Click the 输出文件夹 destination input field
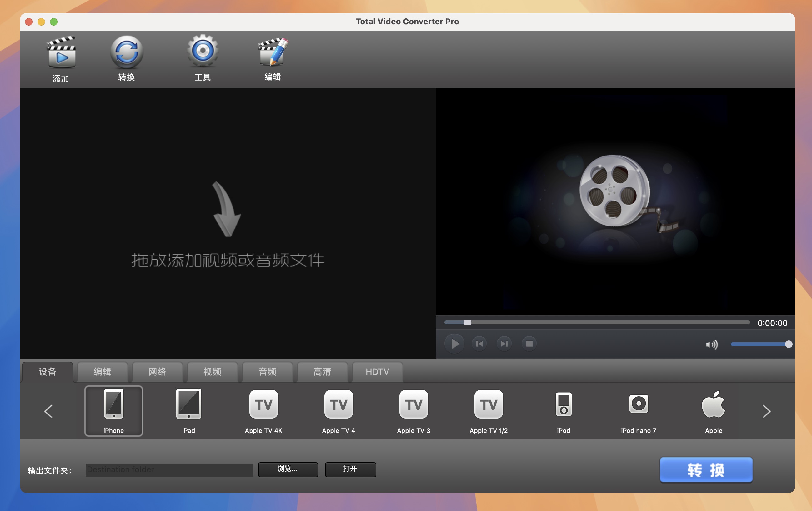Screen dimensions: 812x511 168,469
